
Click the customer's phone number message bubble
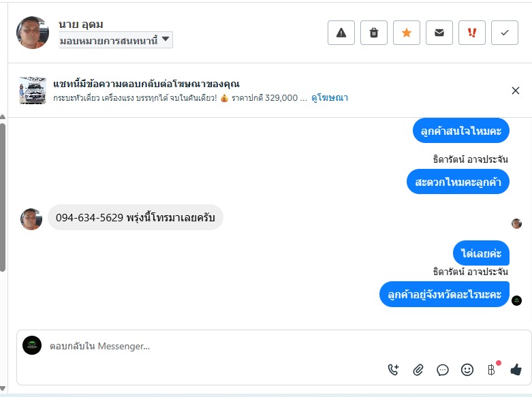coord(136,218)
